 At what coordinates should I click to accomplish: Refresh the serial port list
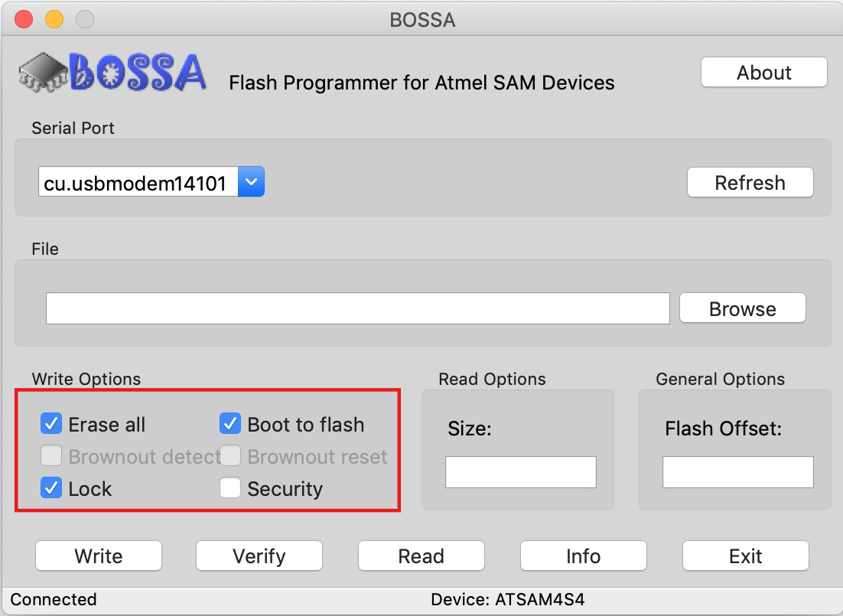[x=750, y=182]
